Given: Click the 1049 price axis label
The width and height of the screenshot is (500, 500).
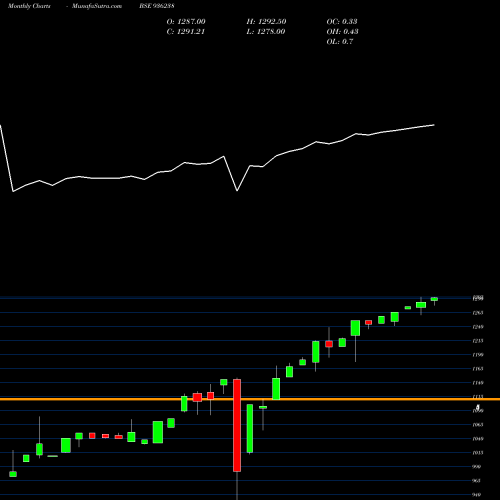Looking at the screenshot, I should pyautogui.click(x=478, y=439).
